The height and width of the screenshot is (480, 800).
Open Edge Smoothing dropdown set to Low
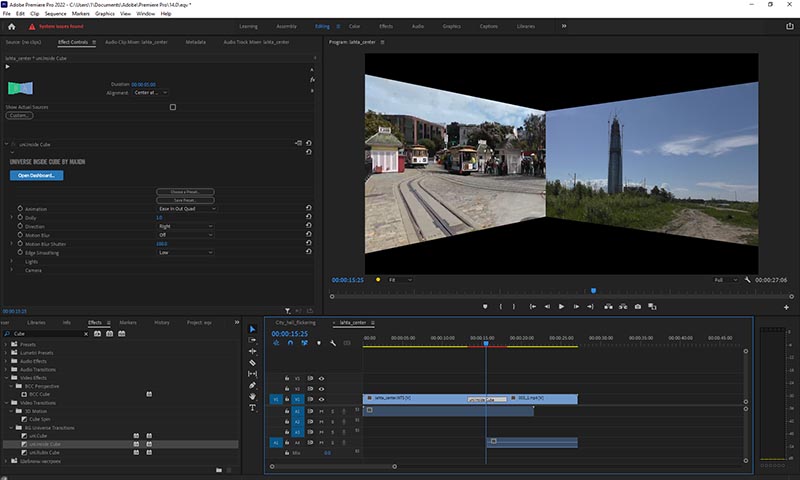[185, 252]
